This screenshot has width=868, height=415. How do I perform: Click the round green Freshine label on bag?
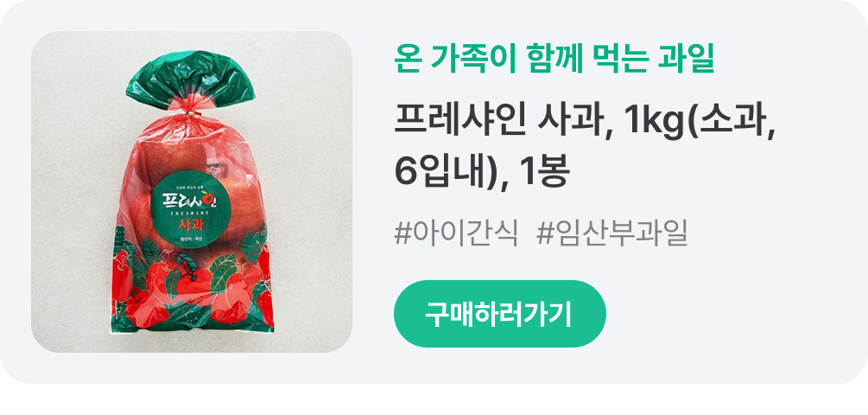click(x=190, y=209)
